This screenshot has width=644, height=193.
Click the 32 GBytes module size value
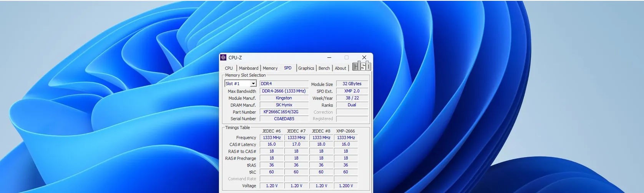click(x=352, y=84)
